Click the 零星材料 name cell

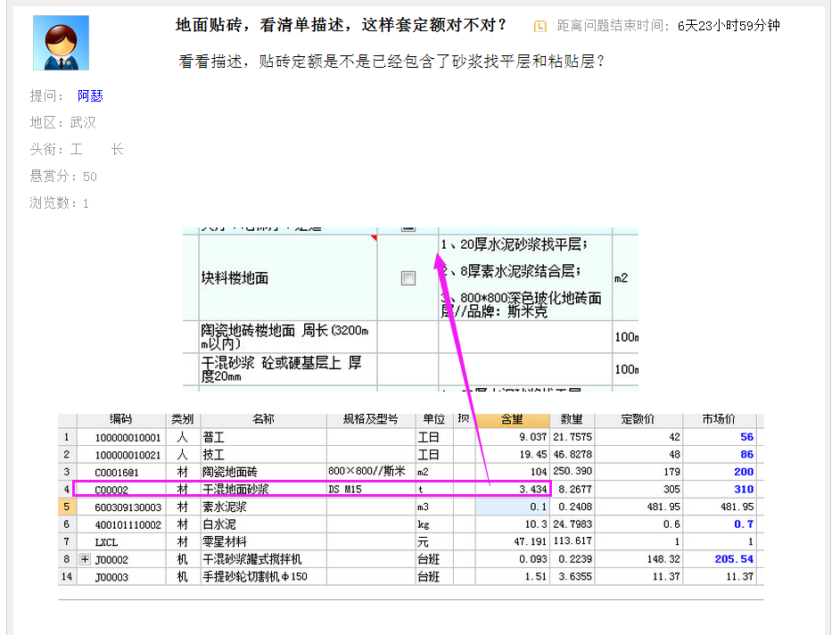point(264,541)
